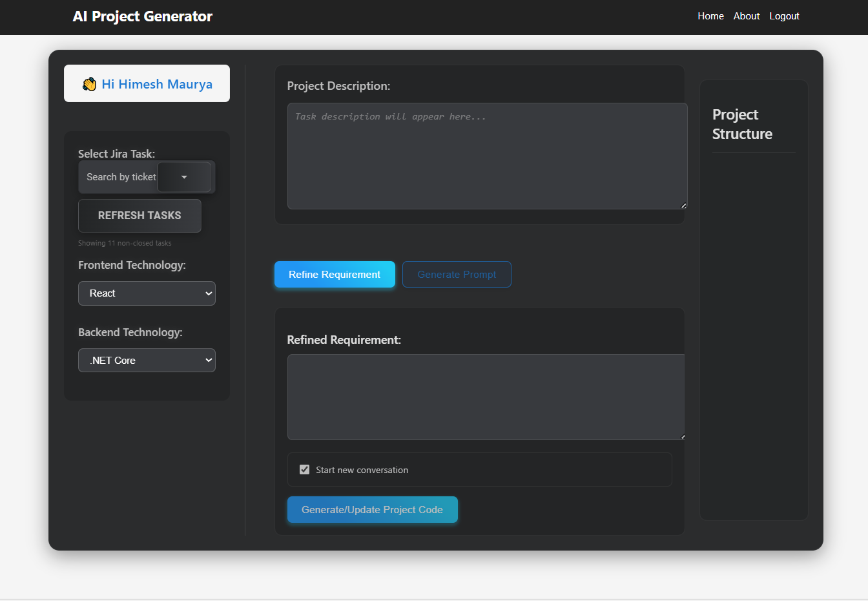
Task: Click inside the Refined Requirement textarea
Action: (486, 397)
